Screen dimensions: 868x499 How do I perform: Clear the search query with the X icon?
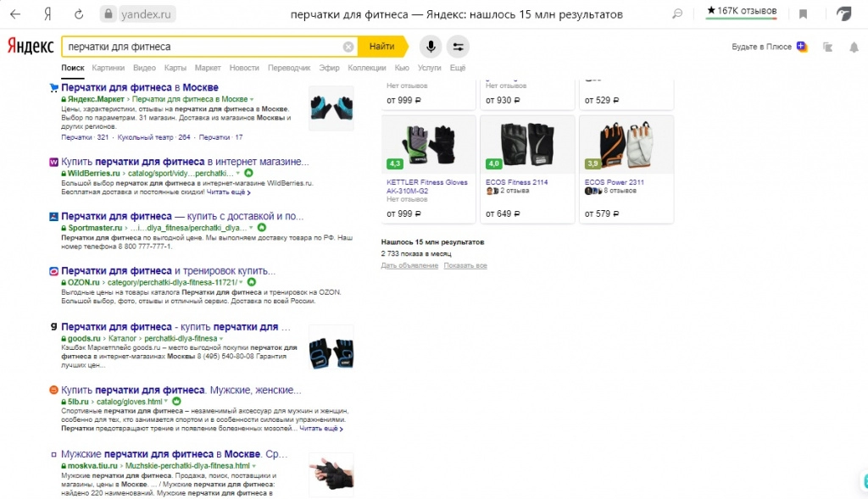[348, 47]
